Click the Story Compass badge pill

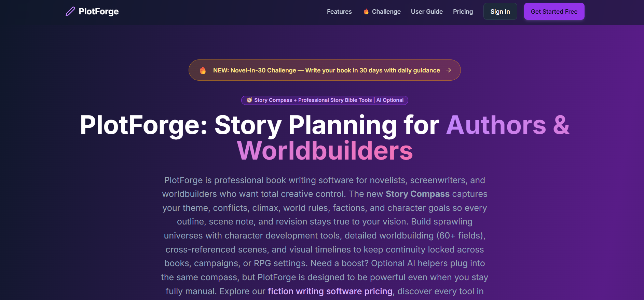[x=325, y=100]
